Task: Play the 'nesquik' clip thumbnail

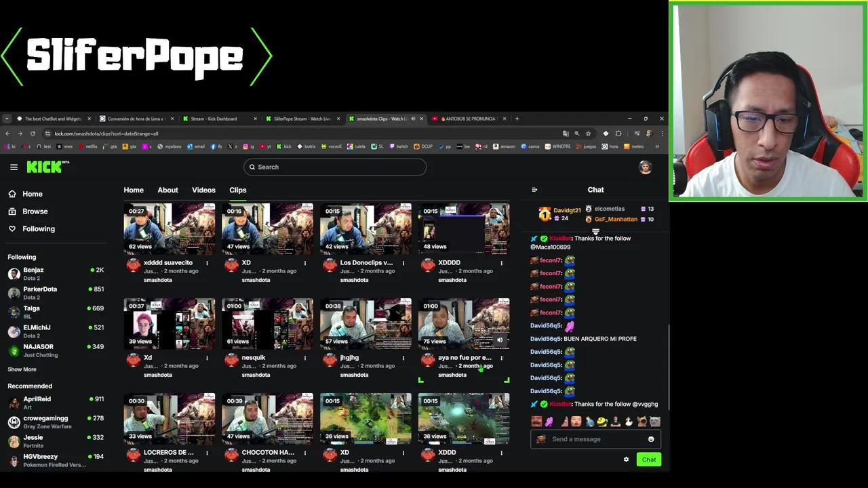Action: tap(268, 323)
